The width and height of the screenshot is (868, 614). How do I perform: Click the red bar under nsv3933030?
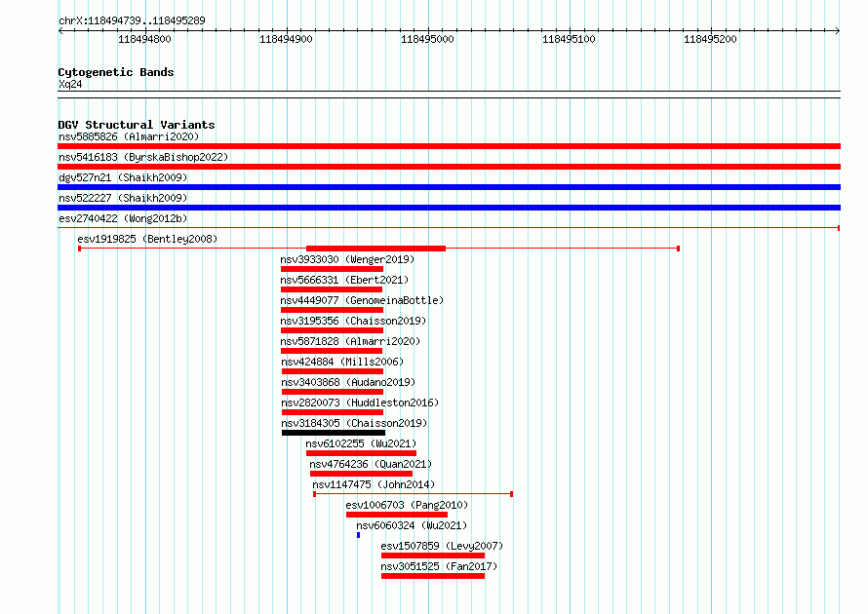point(333,269)
